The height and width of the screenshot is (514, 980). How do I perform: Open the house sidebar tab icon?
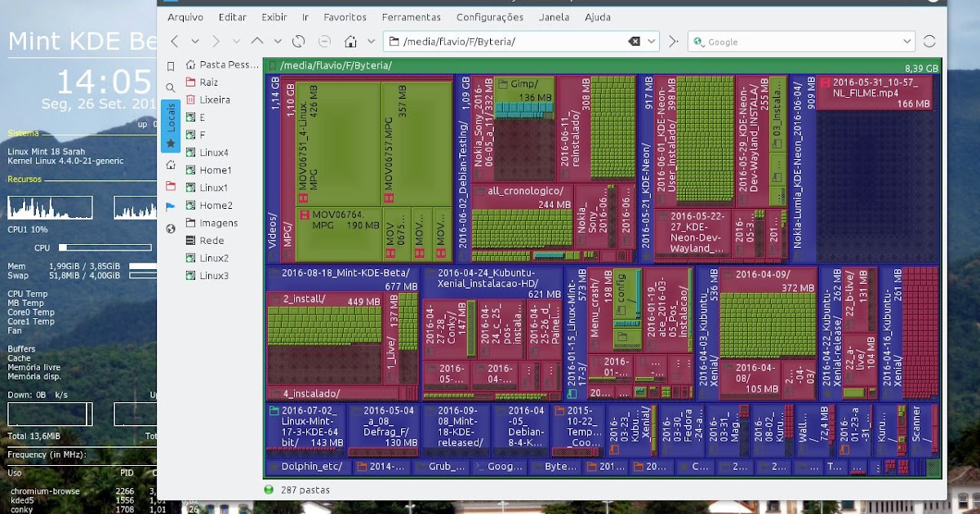pyautogui.click(x=171, y=165)
